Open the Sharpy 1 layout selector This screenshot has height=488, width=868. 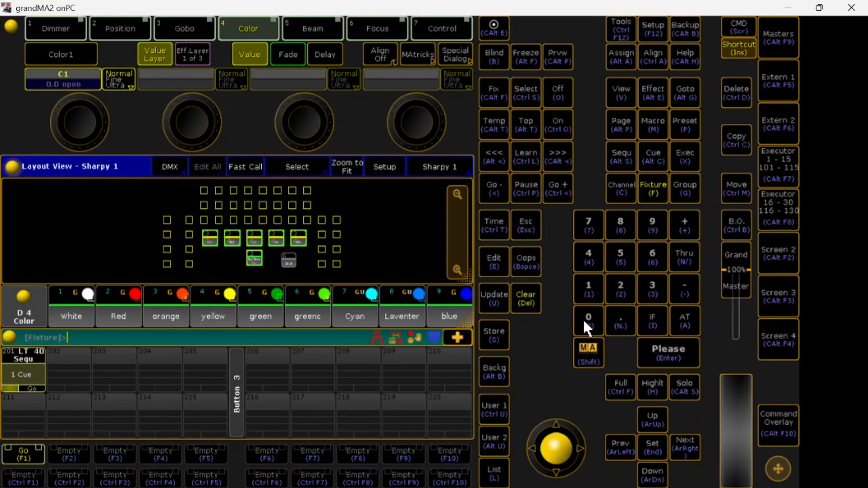click(x=439, y=167)
